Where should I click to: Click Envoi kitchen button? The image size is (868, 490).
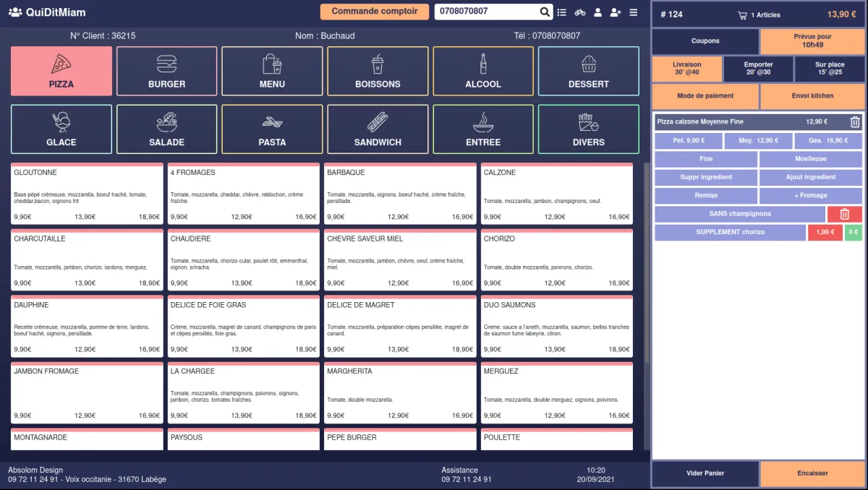(x=812, y=96)
